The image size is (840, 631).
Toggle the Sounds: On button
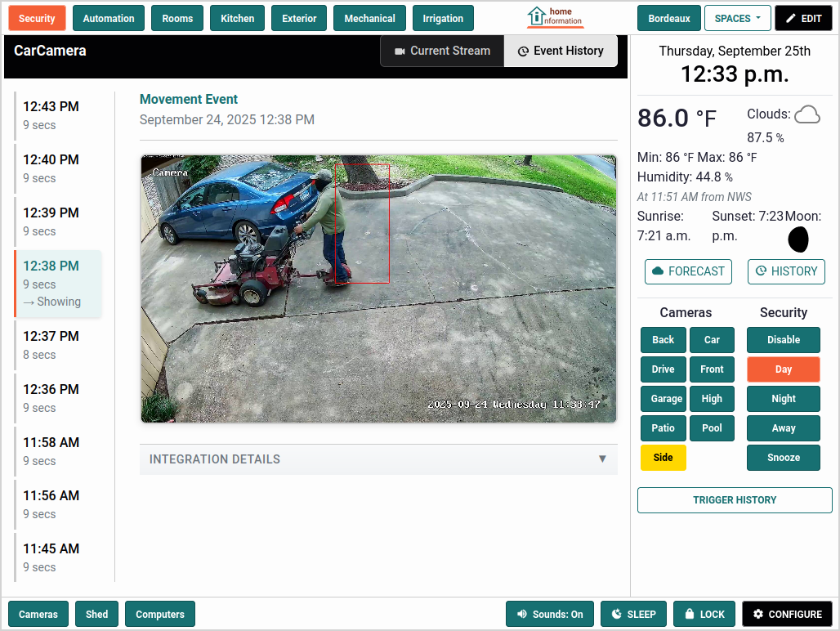[x=550, y=614]
